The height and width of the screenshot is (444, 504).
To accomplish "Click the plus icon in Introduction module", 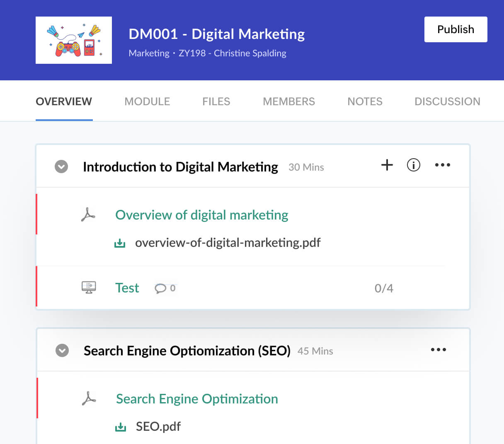I will [387, 165].
